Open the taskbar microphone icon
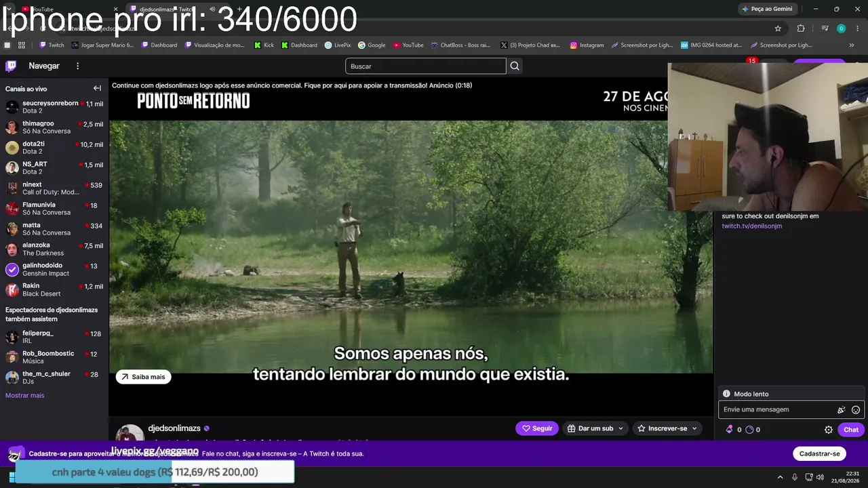868x488 pixels. pos(795,477)
